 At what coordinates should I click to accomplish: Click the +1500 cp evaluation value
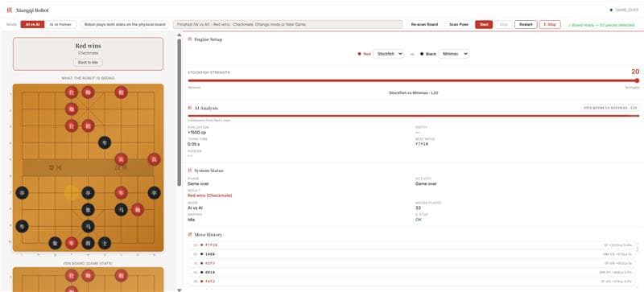(x=196, y=132)
